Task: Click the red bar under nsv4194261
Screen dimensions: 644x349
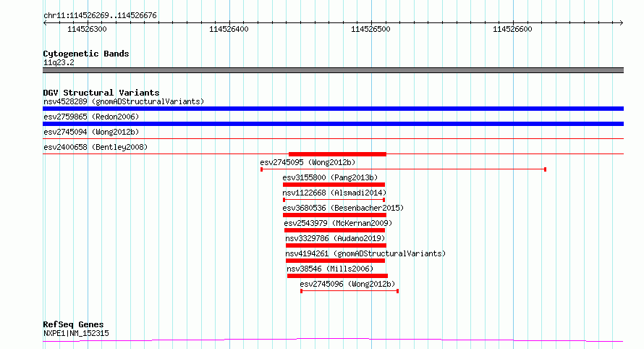Action: click(x=335, y=261)
